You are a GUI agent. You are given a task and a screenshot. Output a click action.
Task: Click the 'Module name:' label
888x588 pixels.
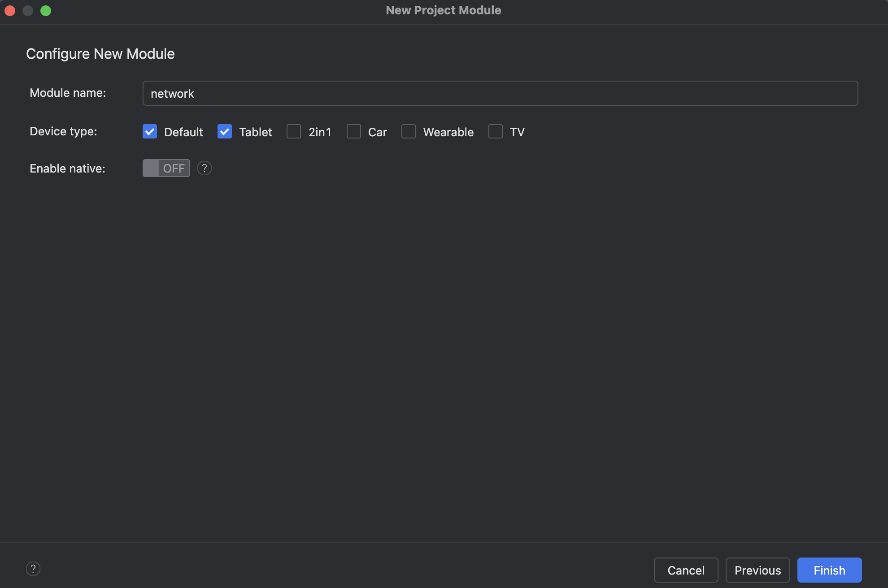68,93
